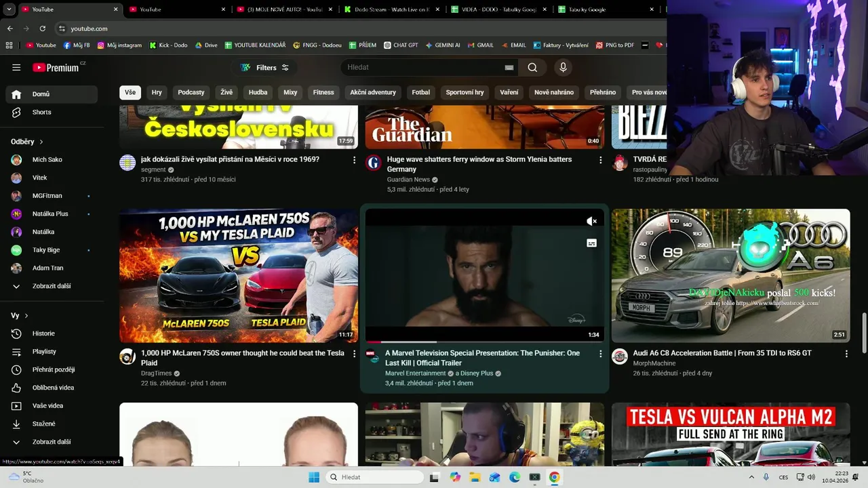
Task: Open Shorts from the sidebar
Action: 52,112
